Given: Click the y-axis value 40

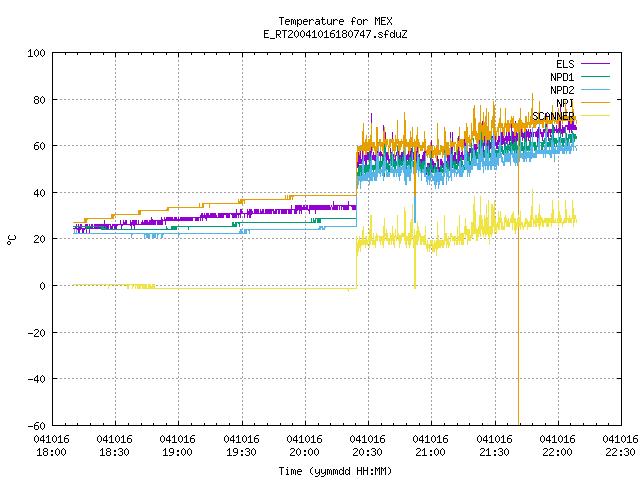Looking at the screenshot, I should [x=40, y=193].
